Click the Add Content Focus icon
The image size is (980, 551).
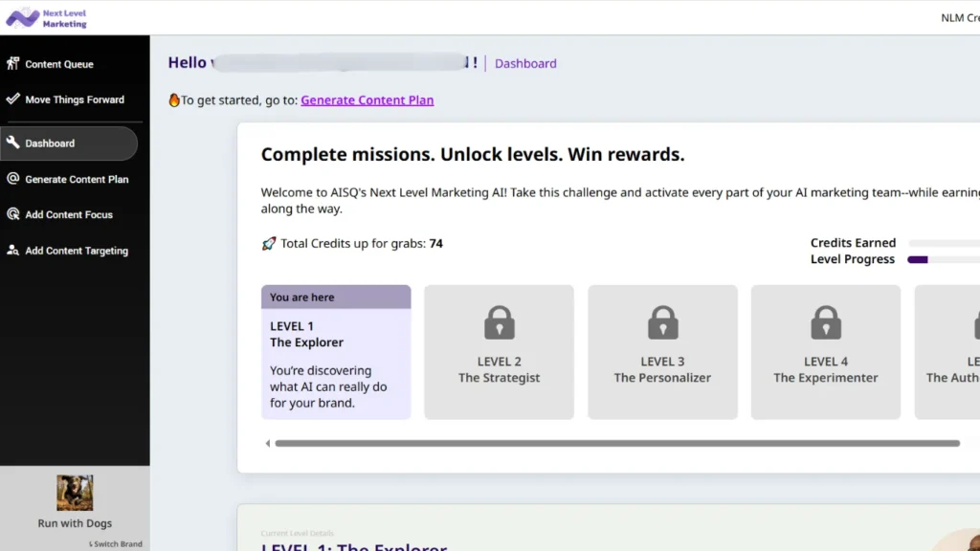click(13, 214)
